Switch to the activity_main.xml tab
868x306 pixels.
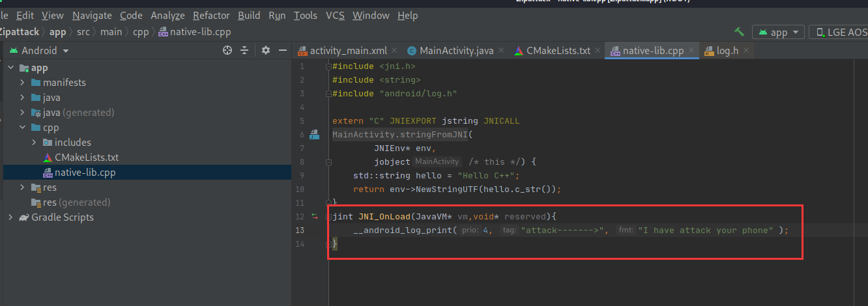(x=348, y=51)
